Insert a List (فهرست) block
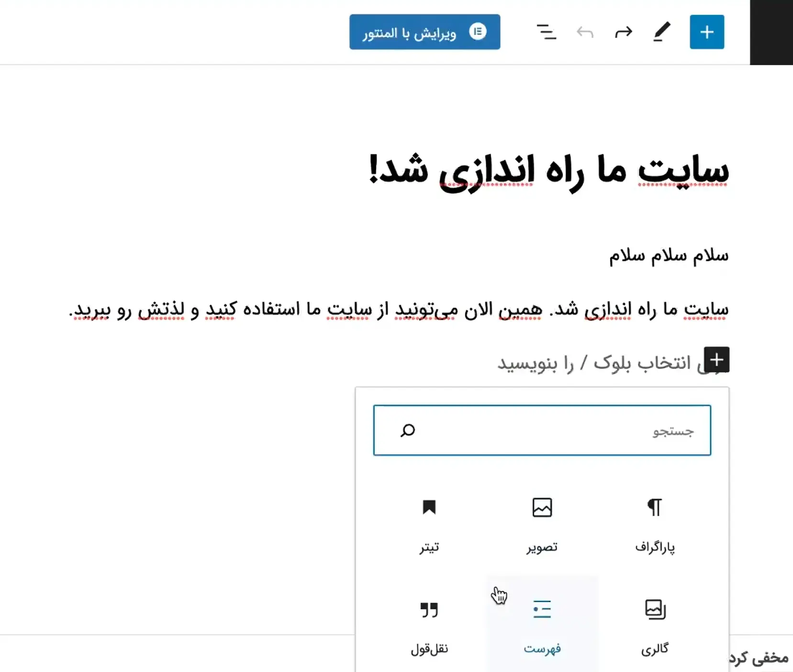Screen dimensions: 793x672 pyautogui.click(x=542, y=627)
